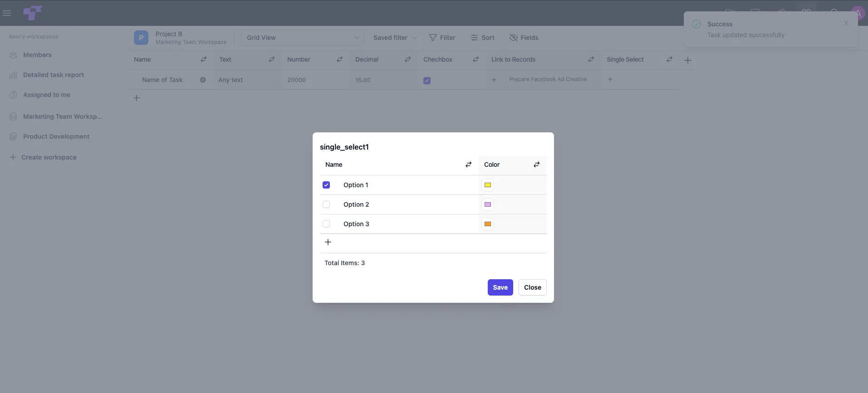Save the single select options
The height and width of the screenshot is (393, 868).
click(500, 287)
